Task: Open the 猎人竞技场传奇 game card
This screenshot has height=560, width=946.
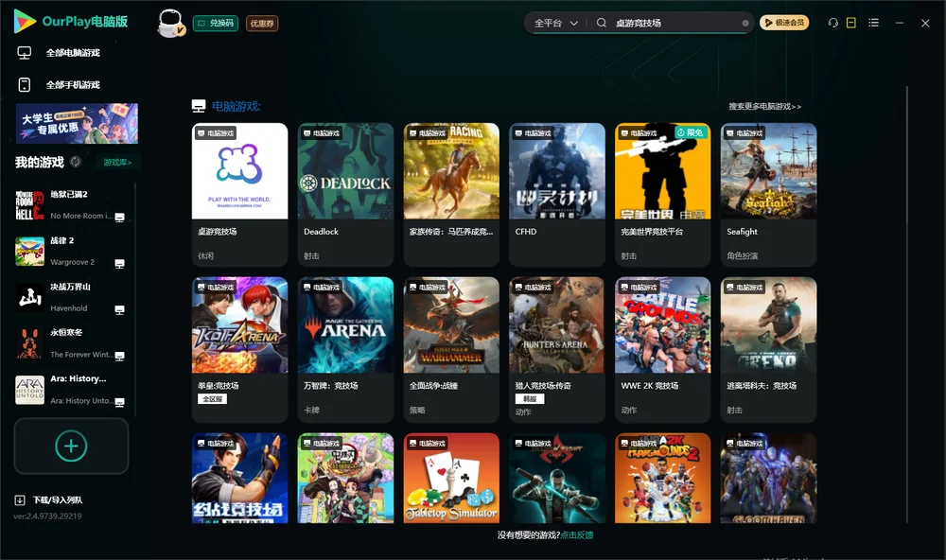Action: [557, 349]
